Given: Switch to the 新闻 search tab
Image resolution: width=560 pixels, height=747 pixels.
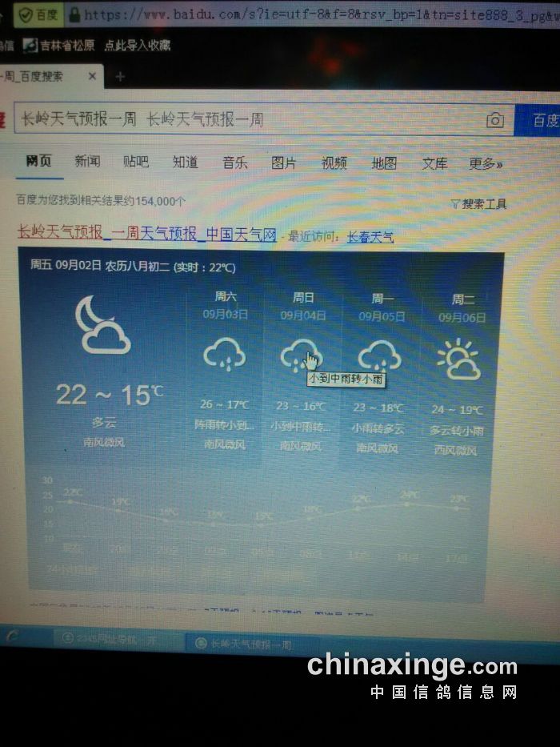Looking at the screenshot, I should click(87, 162).
